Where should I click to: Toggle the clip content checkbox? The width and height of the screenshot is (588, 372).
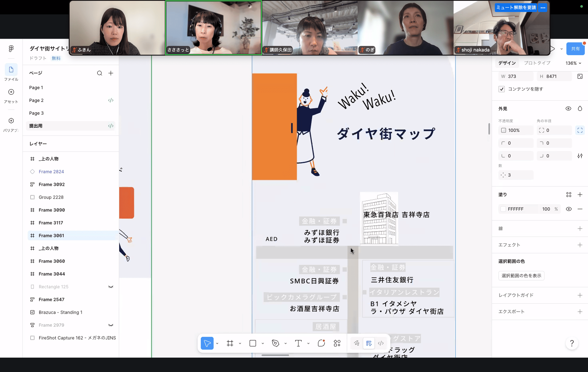click(x=502, y=89)
